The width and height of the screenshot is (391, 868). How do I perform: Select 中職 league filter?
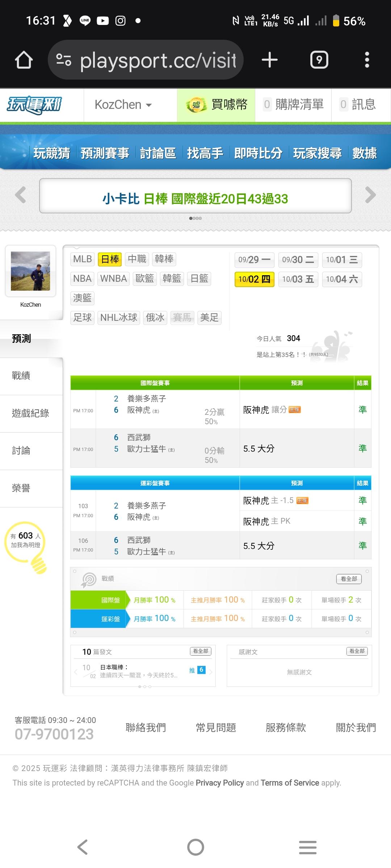tap(137, 259)
